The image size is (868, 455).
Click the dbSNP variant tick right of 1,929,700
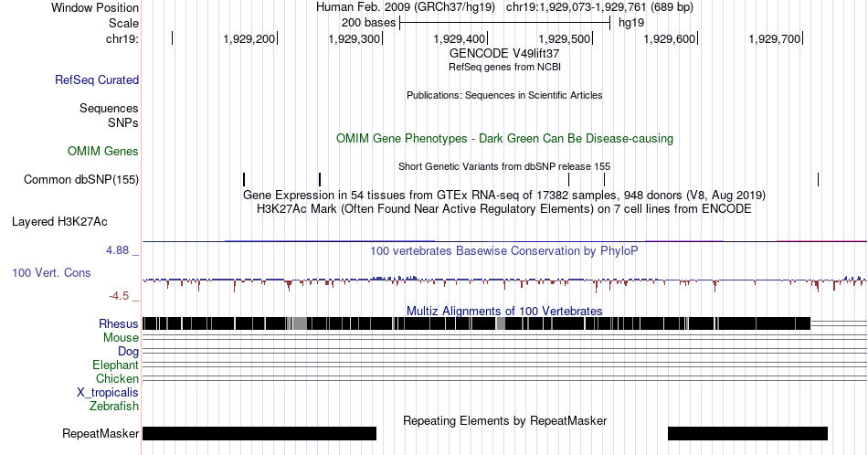[x=818, y=179]
